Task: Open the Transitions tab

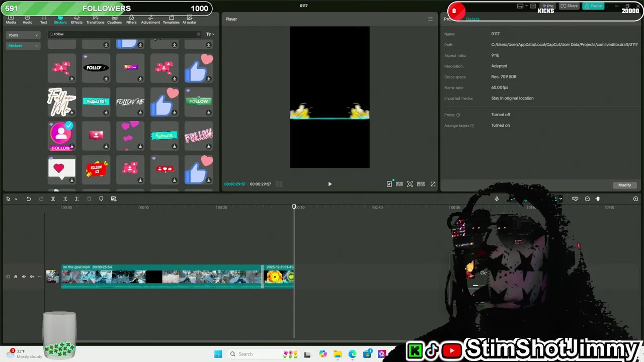Action: tap(95, 20)
